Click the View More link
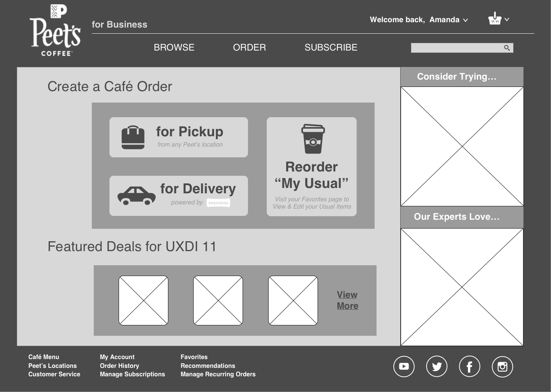Image resolution: width=551 pixels, height=392 pixels. click(347, 300)
